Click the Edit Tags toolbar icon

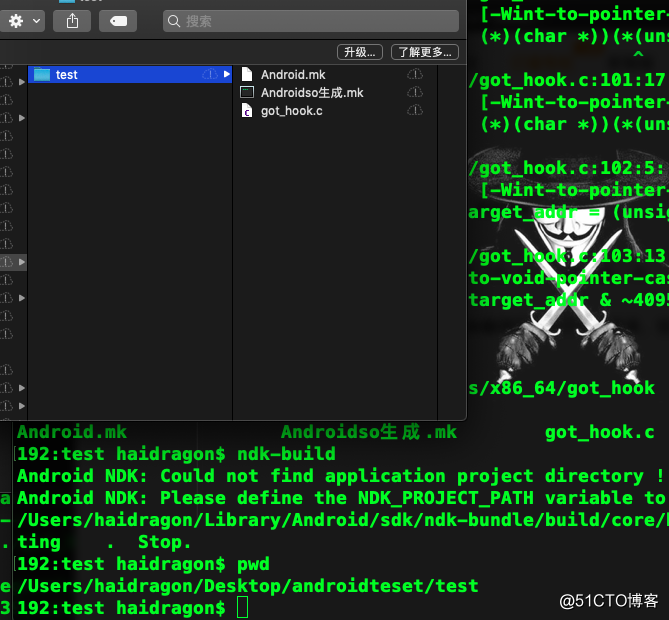click(118, 21)
